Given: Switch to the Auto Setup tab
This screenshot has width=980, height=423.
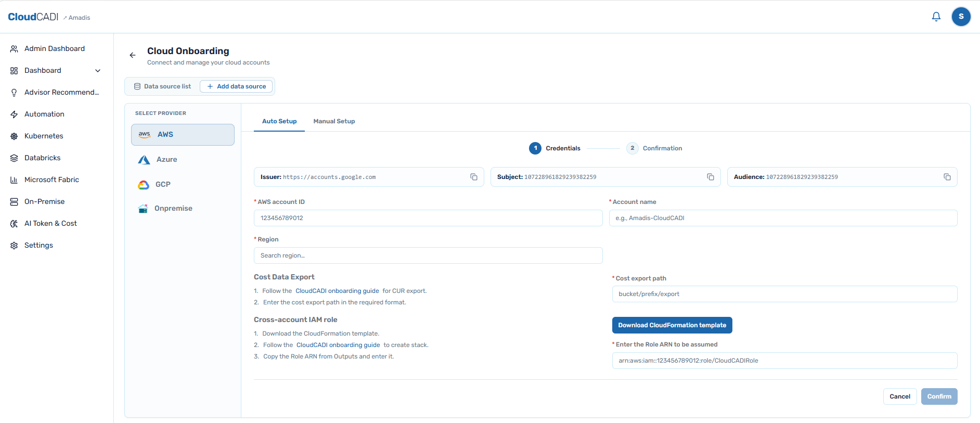Looking at the screenshot, I should [279, 121].
